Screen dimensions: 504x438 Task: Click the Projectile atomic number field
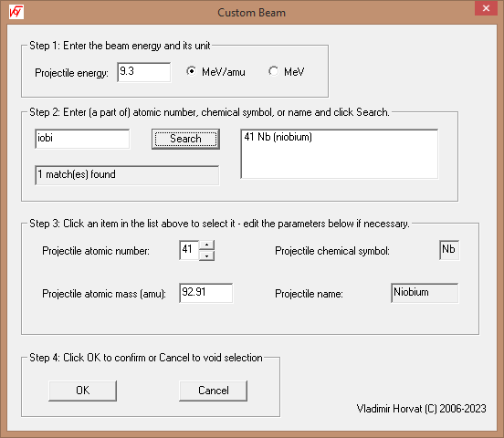coord(189,250)
